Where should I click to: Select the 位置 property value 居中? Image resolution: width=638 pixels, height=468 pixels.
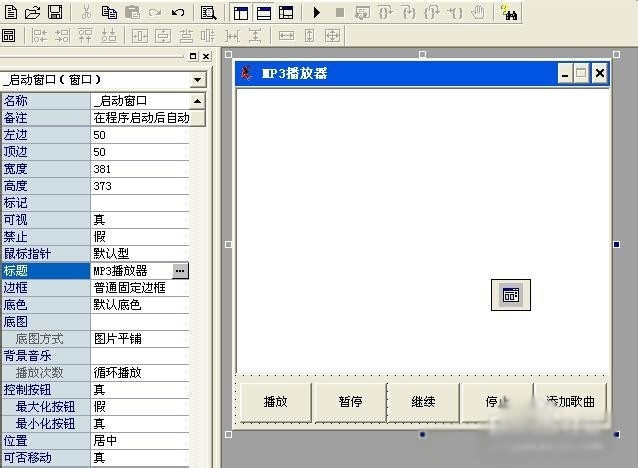140,440
